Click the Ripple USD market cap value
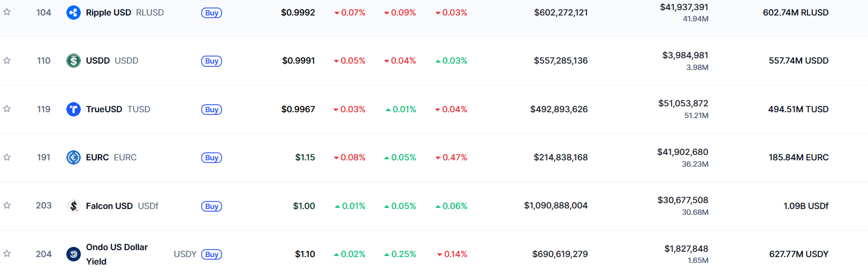 pyautogui.click(x=561, y=12)
